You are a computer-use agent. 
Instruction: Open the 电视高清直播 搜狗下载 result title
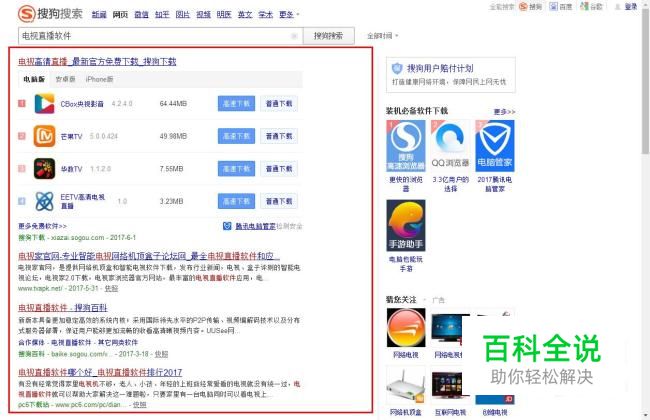click(x=97, y=62)
